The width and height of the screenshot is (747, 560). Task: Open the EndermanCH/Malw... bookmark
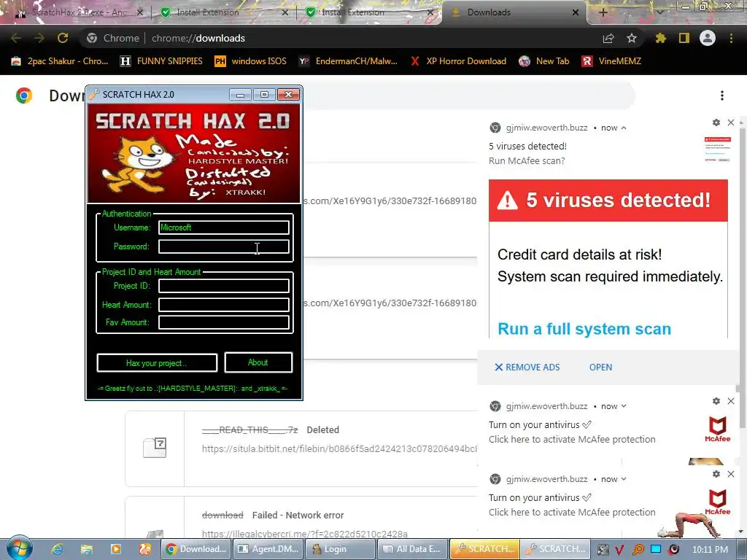click(348, 61)
